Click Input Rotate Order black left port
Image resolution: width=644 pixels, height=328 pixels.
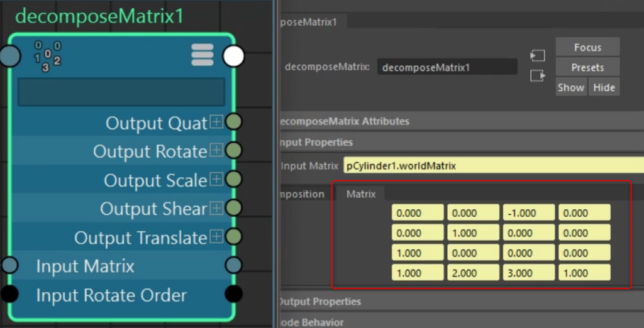tap(9, 293)
